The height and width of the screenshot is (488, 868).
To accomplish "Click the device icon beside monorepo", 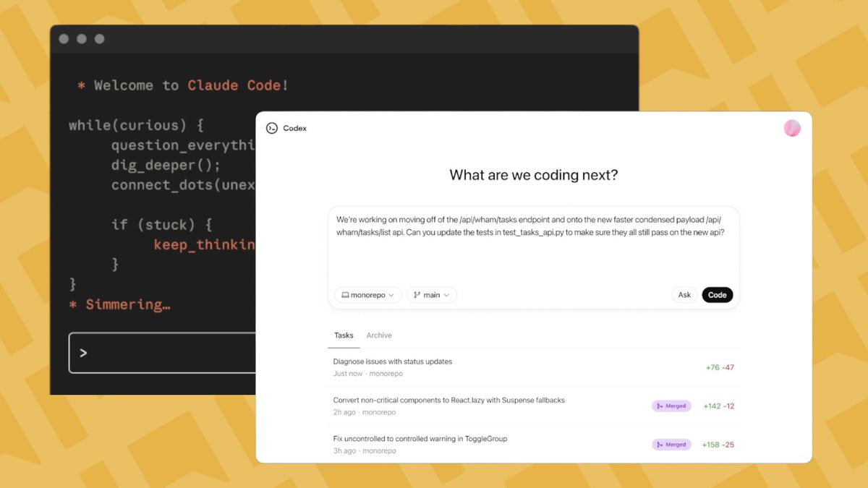I will tap(346, 295).
